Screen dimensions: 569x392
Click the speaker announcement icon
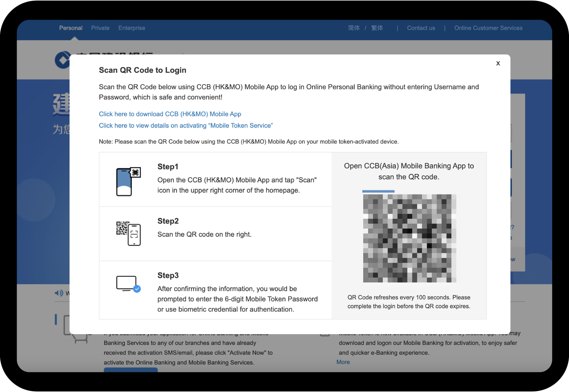[x=59, y=293]
